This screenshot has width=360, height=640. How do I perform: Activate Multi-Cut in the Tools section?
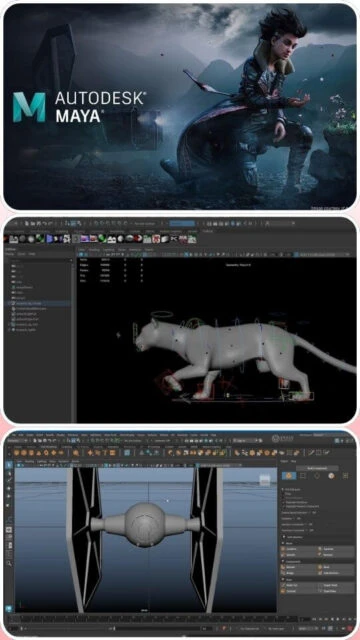(x=299, y=585)
